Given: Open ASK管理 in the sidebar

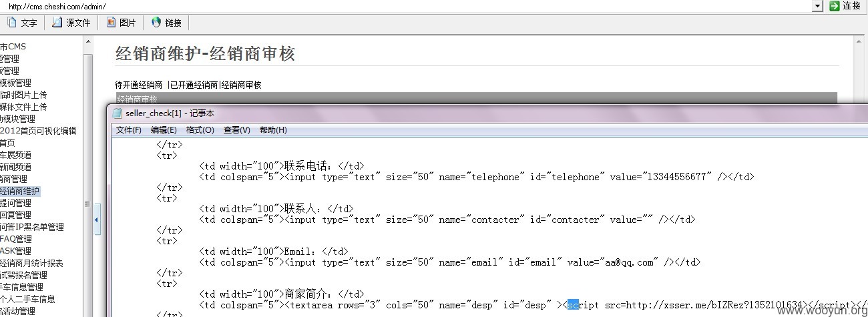Looking at the screenshot, I should (15, 251).
